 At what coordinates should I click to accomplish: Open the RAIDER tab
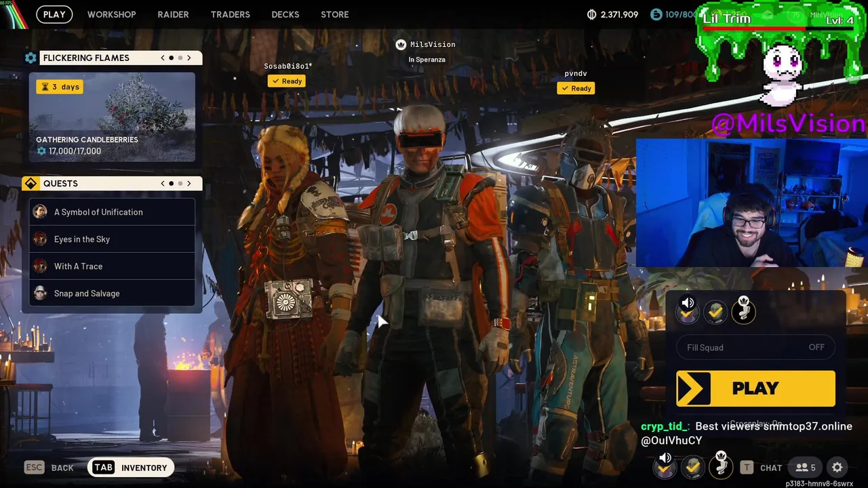point(173,14)
